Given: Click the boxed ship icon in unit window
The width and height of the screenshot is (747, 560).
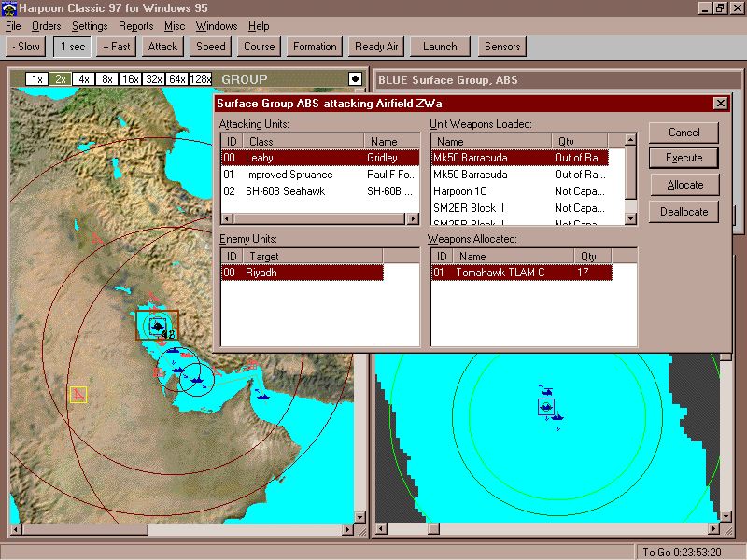Looking at the screenshot, I should tap(545, 407).
